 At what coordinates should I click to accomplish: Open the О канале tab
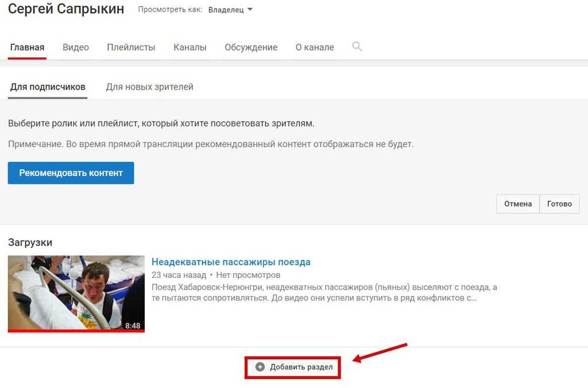tap(315, 48)
